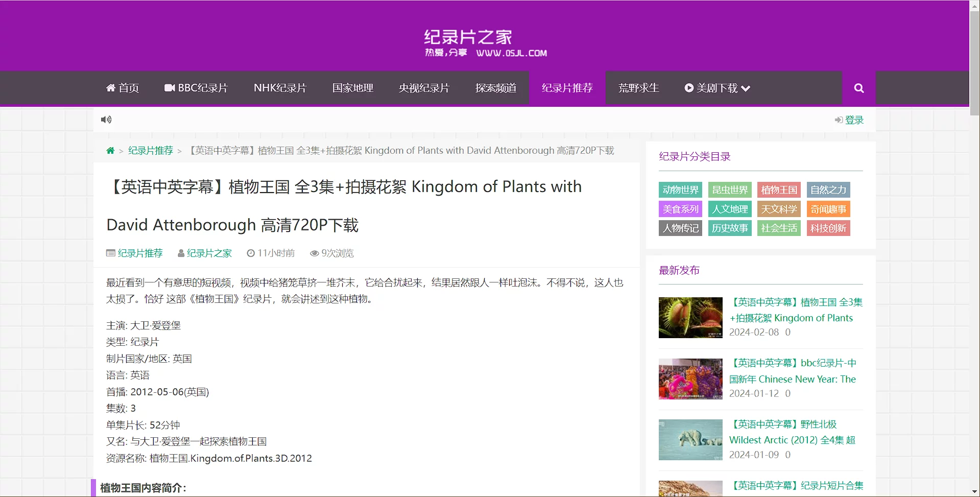This screenshot has height=497, width=980.
Task: Go to 国家地理 section
Action: pyautogui.click(x=352, y=88)
